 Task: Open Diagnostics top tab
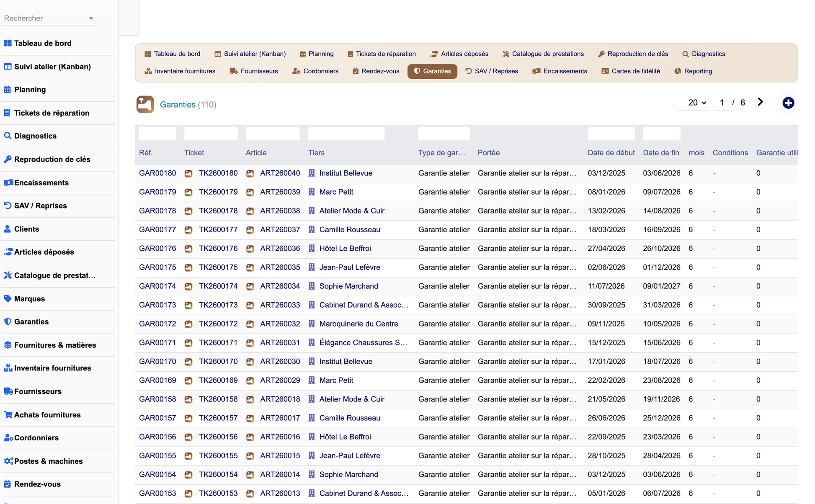[704, 54]
